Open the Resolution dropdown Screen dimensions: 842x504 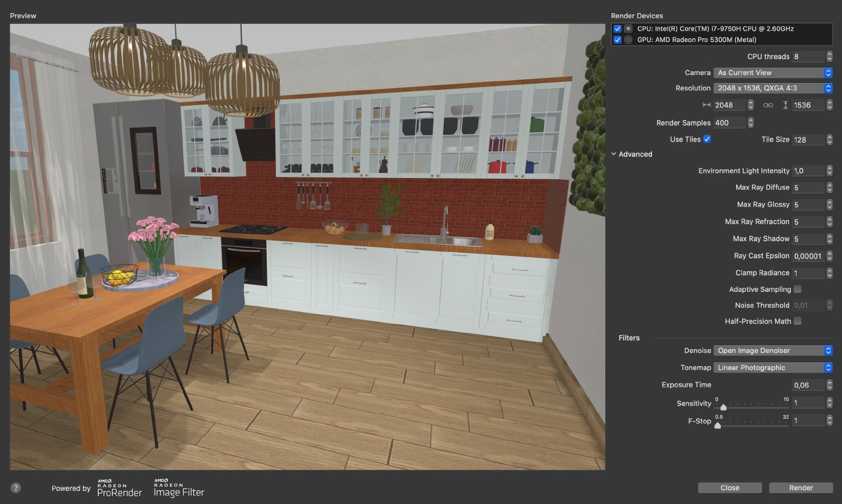coord(773,88)
